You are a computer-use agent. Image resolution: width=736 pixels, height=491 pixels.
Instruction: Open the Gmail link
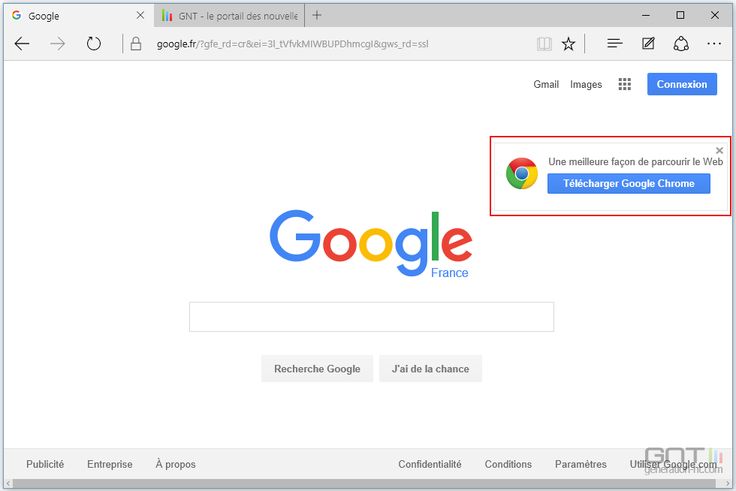click(x=546, y=84)
